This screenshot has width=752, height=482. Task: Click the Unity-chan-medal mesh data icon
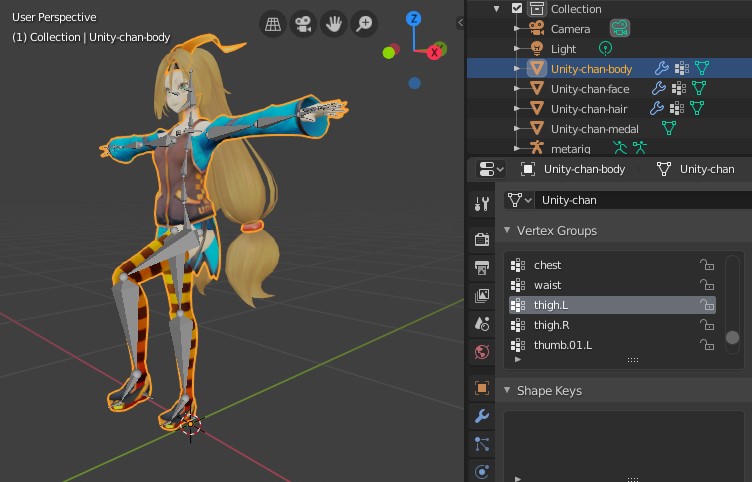[669, 128]
